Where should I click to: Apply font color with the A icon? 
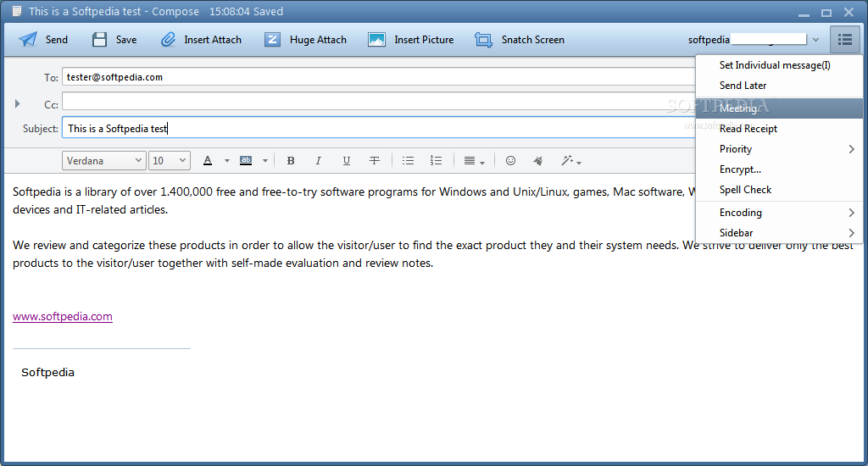[x=208, y=160]
